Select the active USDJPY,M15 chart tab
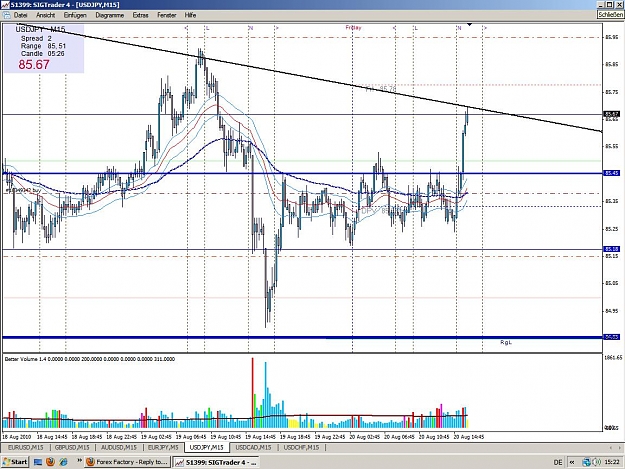Screen dimensions: 625x469 (x=206, y=447)
